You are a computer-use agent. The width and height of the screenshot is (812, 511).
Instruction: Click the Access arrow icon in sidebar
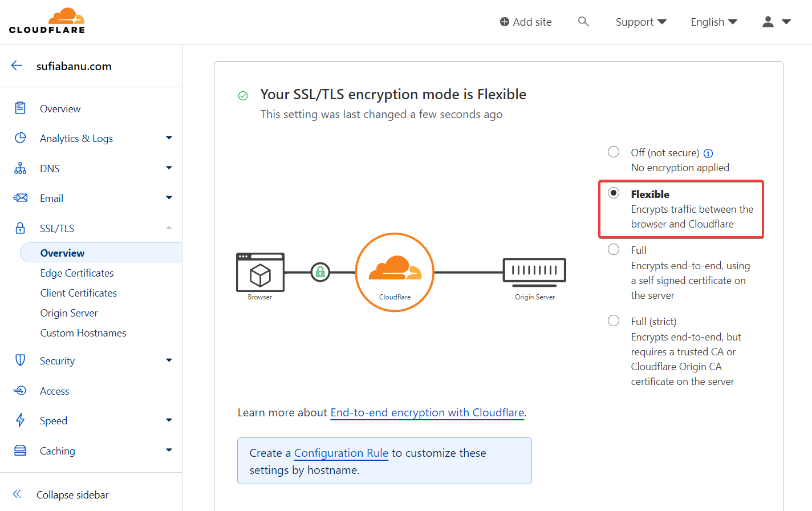click(21, 391)
